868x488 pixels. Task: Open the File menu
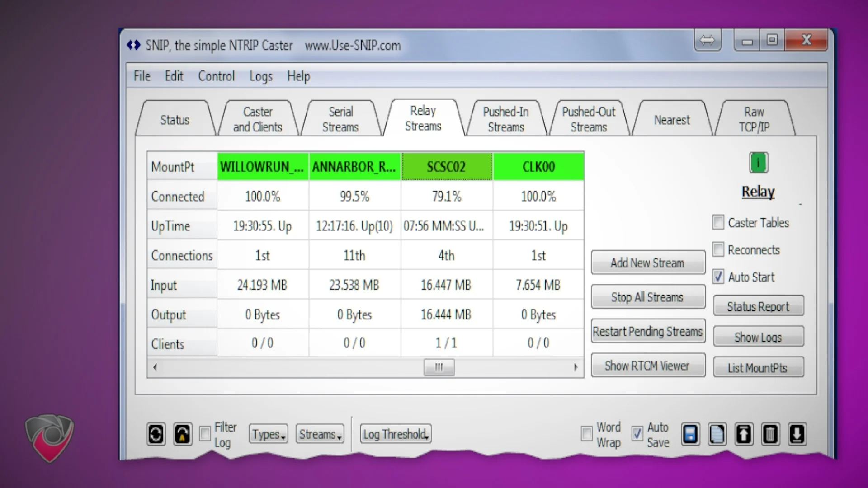[x=142, y=76]
